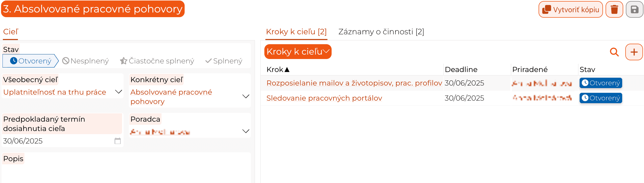Sort by Krok column arrow
644x183 pixels.
287,70
